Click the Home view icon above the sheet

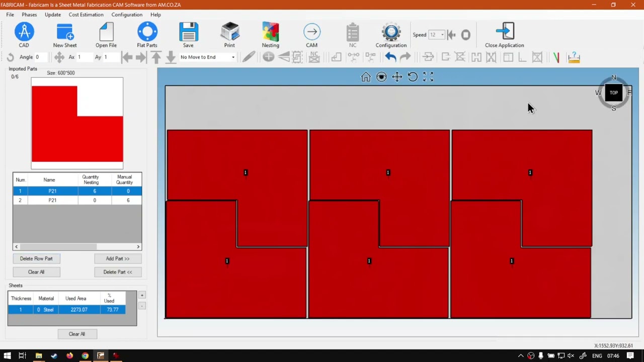366,77
